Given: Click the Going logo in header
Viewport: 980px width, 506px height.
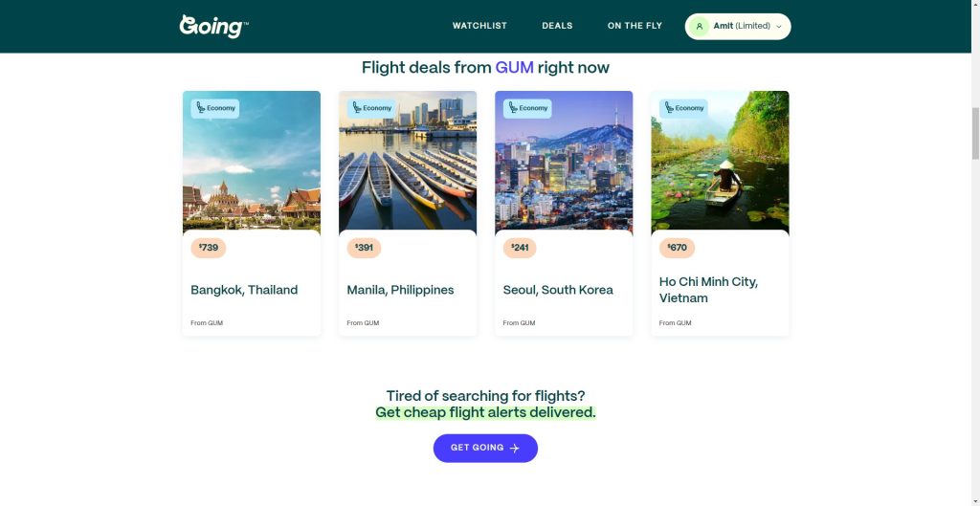Looking at the screenshot, I should 213,26.
